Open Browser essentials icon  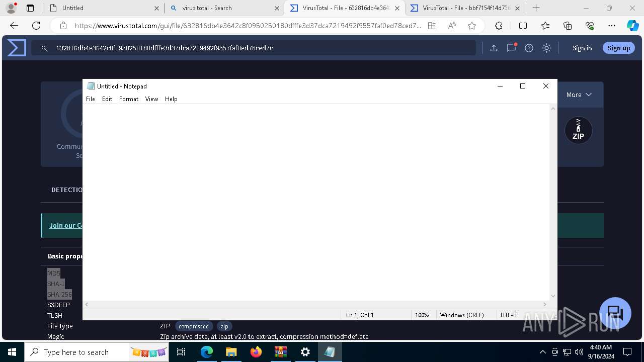(590, 26)
